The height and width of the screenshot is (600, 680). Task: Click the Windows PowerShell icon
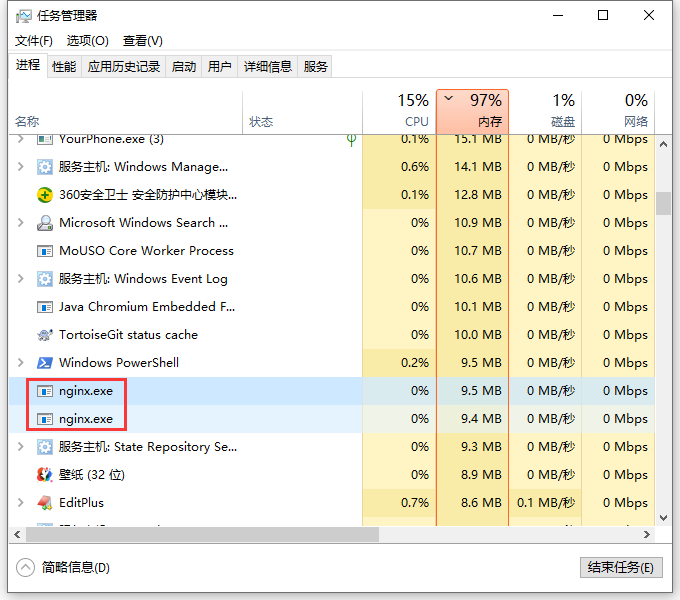pyautogui.click(x=45, y=363)
